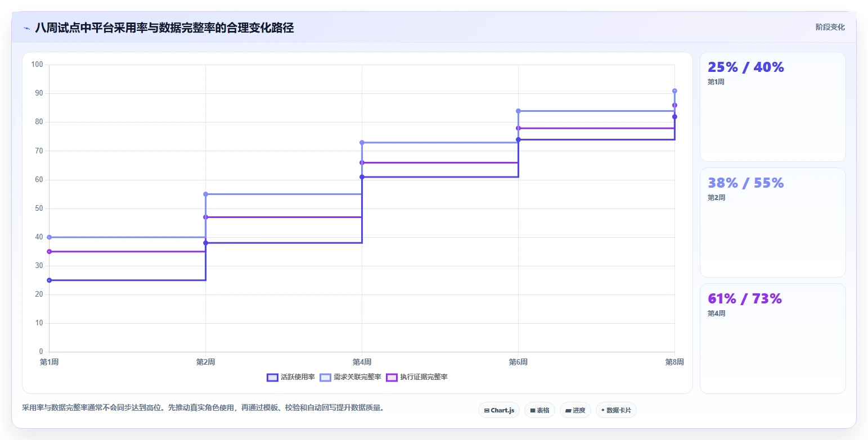Click the lightning icon beside the chart title

[26, 28]
